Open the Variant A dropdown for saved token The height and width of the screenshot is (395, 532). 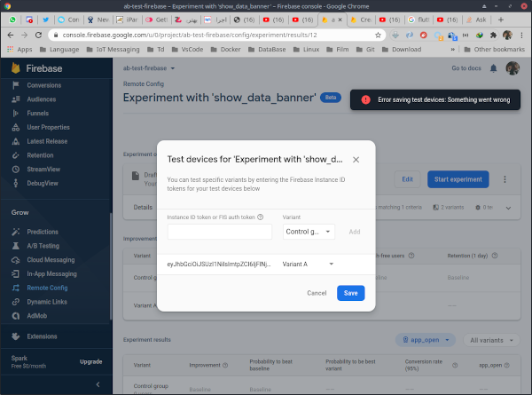coord(308,264)
